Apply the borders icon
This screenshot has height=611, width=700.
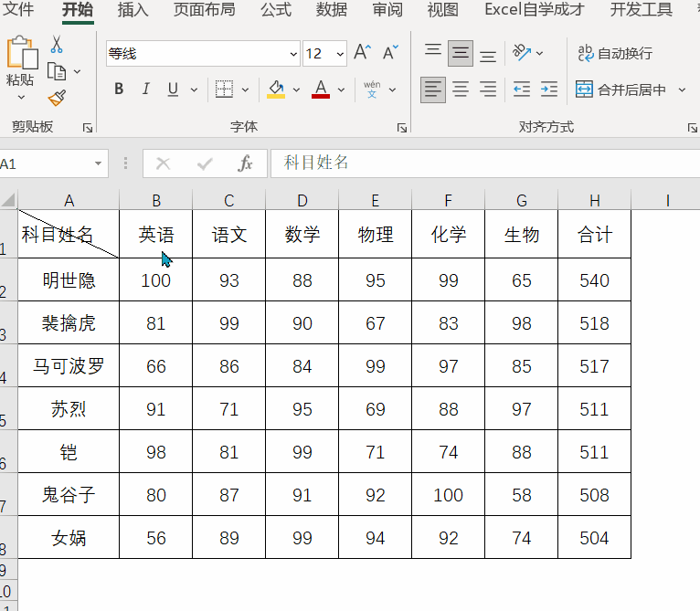pos(224,90)
